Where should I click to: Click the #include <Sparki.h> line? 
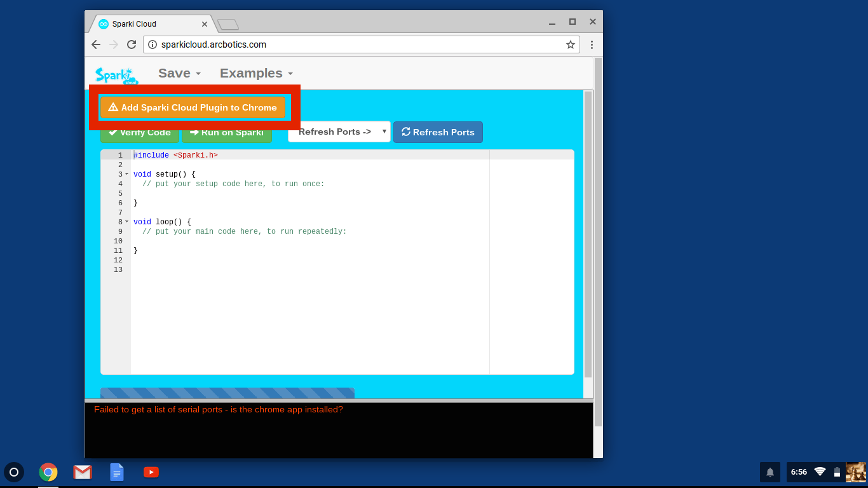(175, 155)
